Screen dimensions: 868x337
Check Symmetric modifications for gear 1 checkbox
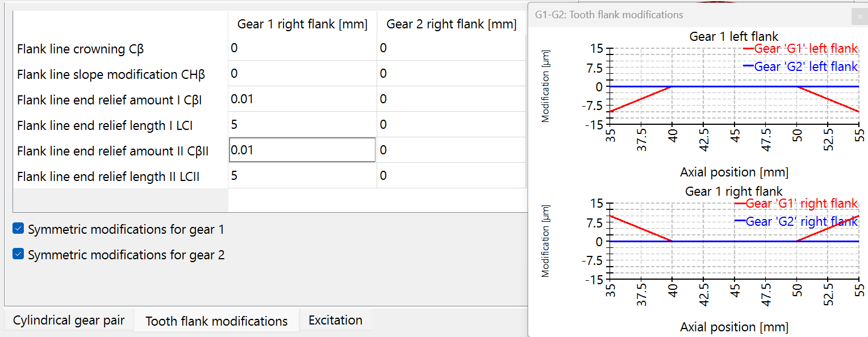[x=18, y=229]
